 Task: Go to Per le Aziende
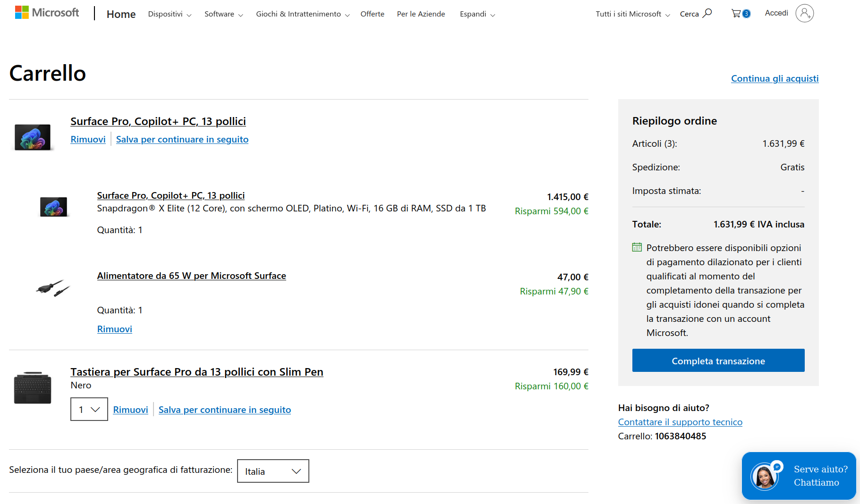[x=421, y=14]
